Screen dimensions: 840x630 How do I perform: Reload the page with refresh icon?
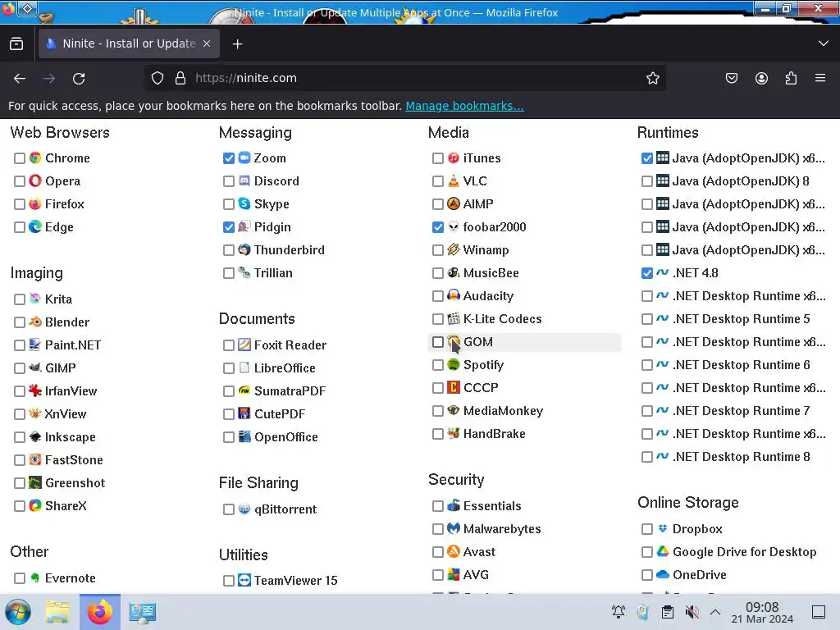(79, 79)
